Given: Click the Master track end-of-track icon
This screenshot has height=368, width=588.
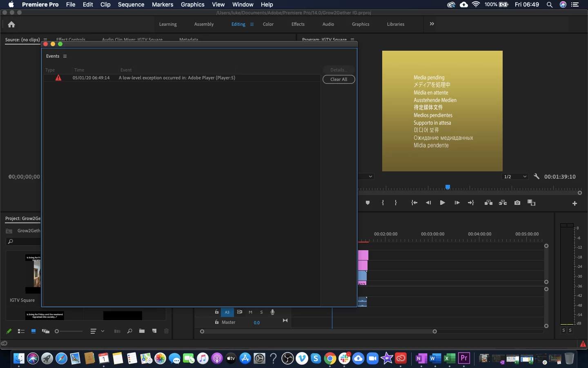Looking at the screenshot, I should 285,321.
